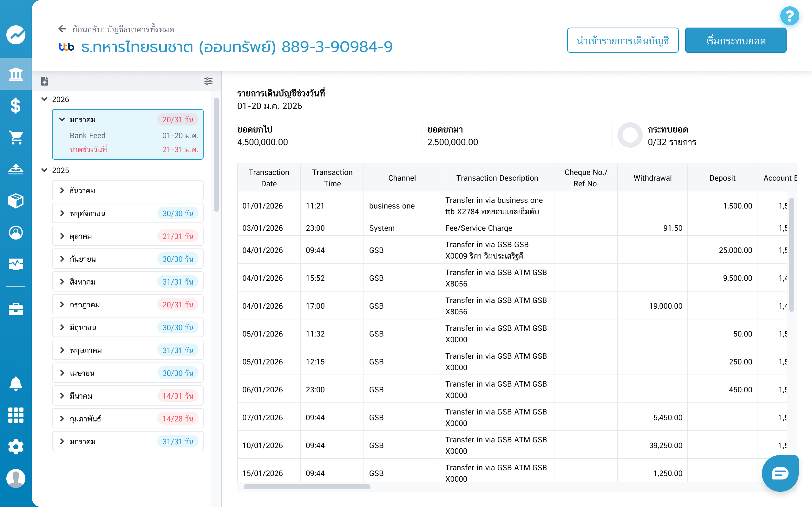Select the dollar/finance icon in the sidebar
Viewport: 812px width, 507px height.
16,106
